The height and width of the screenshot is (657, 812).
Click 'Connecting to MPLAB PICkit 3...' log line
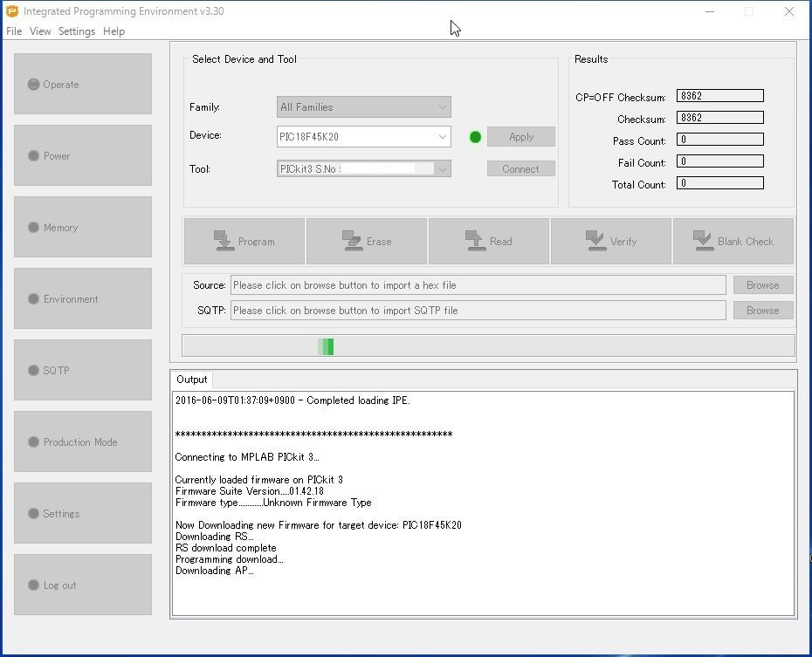tap(247, 457)
